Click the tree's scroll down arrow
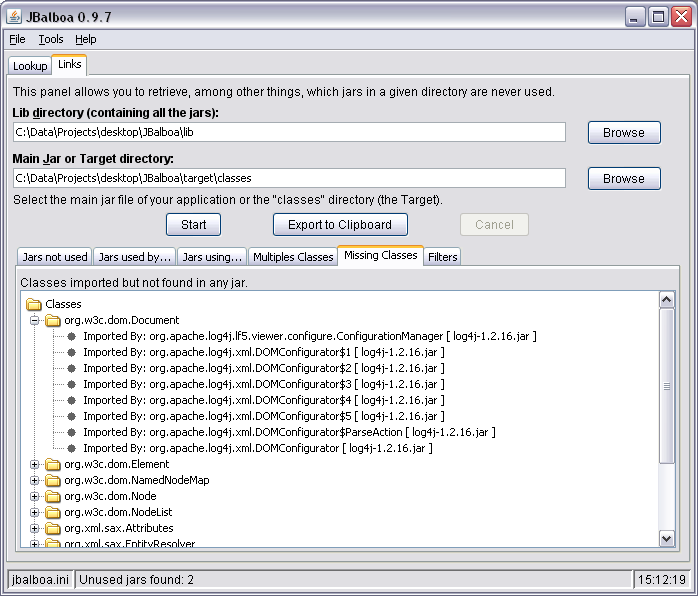 [667, 539]
